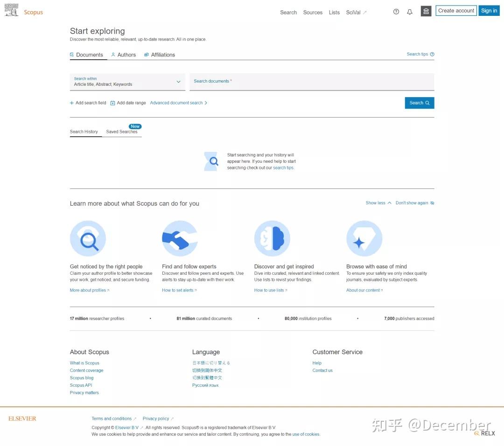Image resolution: width=504 pixels, height=446 pixels.
Task: Open the 'Search within' field dropdown
Action: (178, 82)
